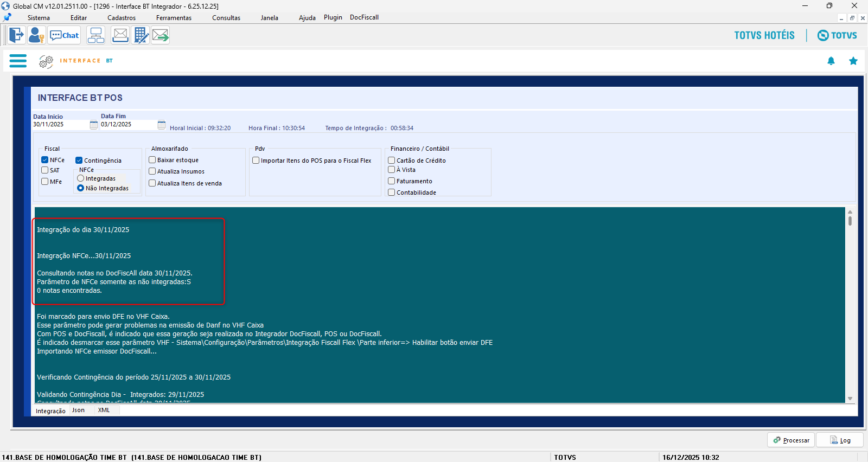This screenshot has width=868, height=462.
Task: Open the Janela menu
Action: tap(269, 18)
